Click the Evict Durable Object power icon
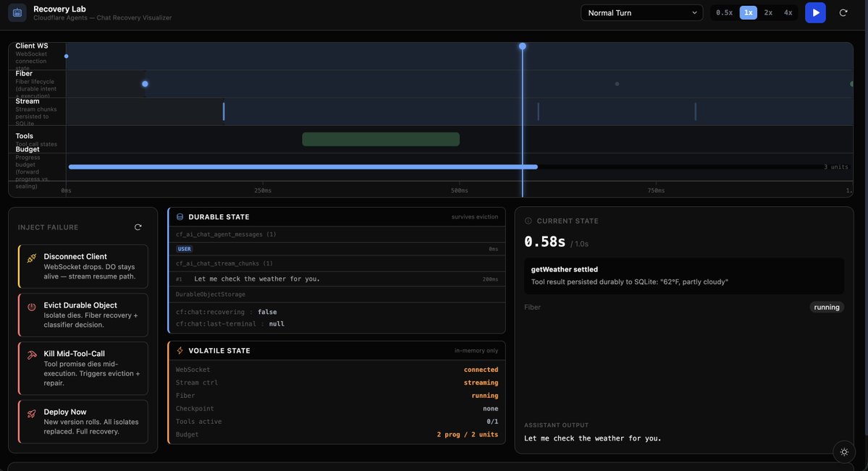 pyautogui.click(x=32, y=307)
